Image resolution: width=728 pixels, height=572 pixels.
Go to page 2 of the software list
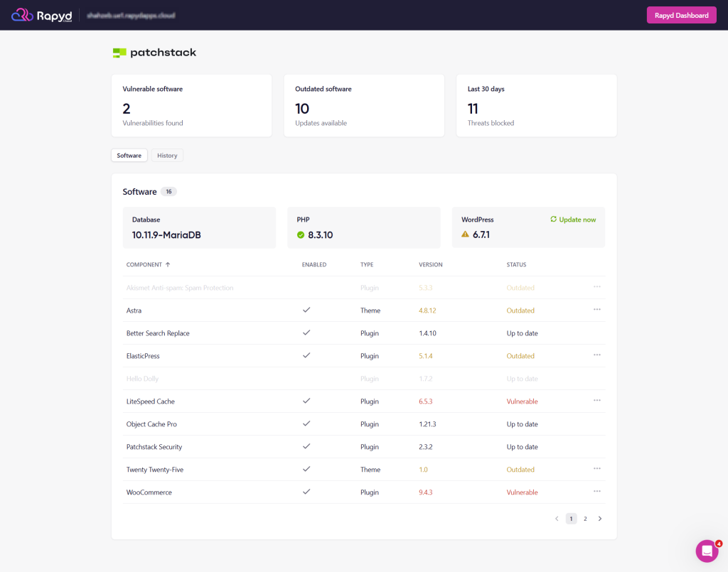pos(585,519)
